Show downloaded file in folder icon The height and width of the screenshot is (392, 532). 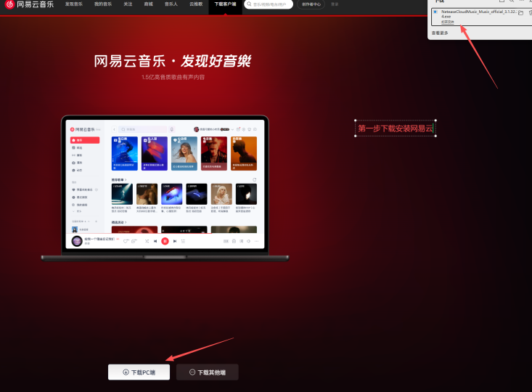click(521, 13)
